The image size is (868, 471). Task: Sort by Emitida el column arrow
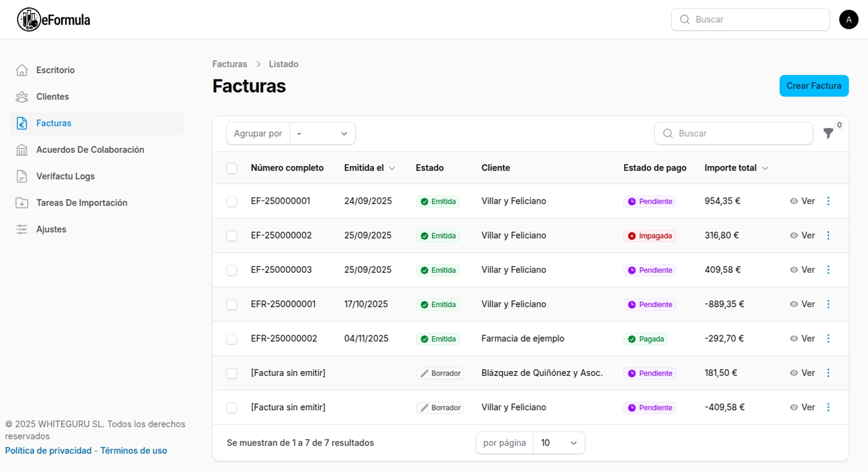[x=393, y=168]
